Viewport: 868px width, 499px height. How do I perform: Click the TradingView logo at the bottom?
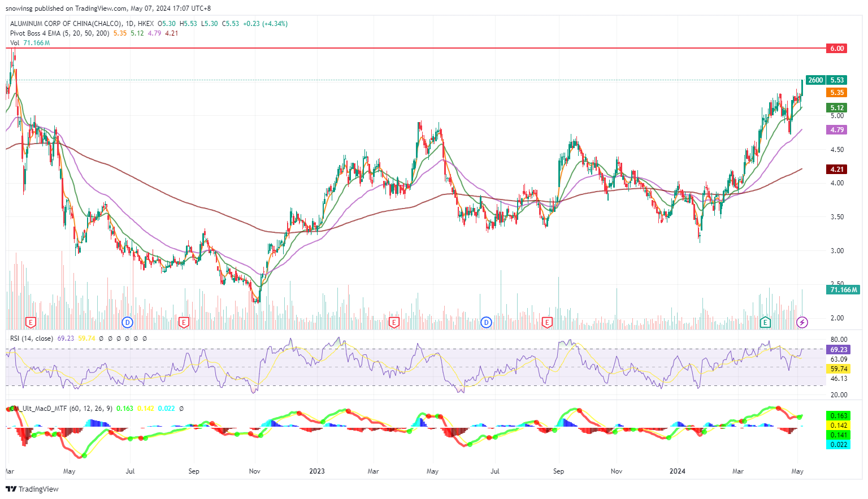33,489
